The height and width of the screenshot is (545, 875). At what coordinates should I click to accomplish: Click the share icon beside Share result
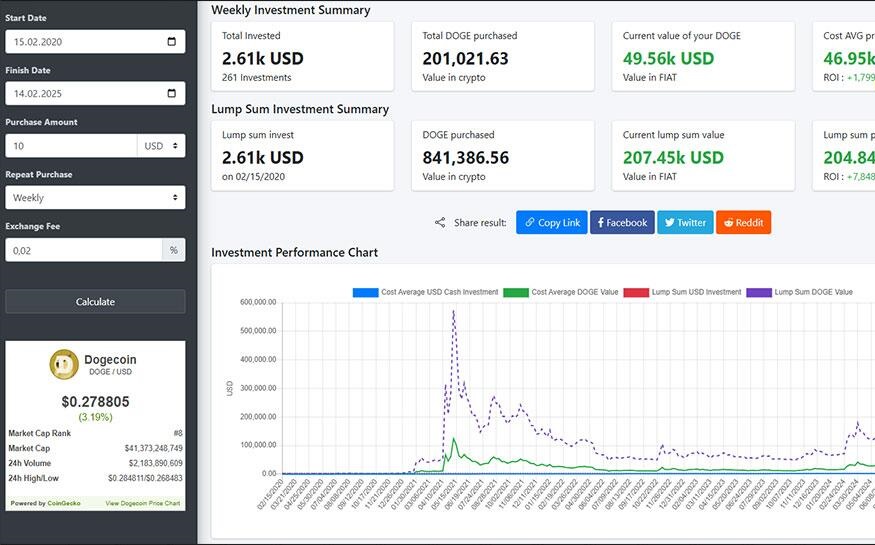440,223
